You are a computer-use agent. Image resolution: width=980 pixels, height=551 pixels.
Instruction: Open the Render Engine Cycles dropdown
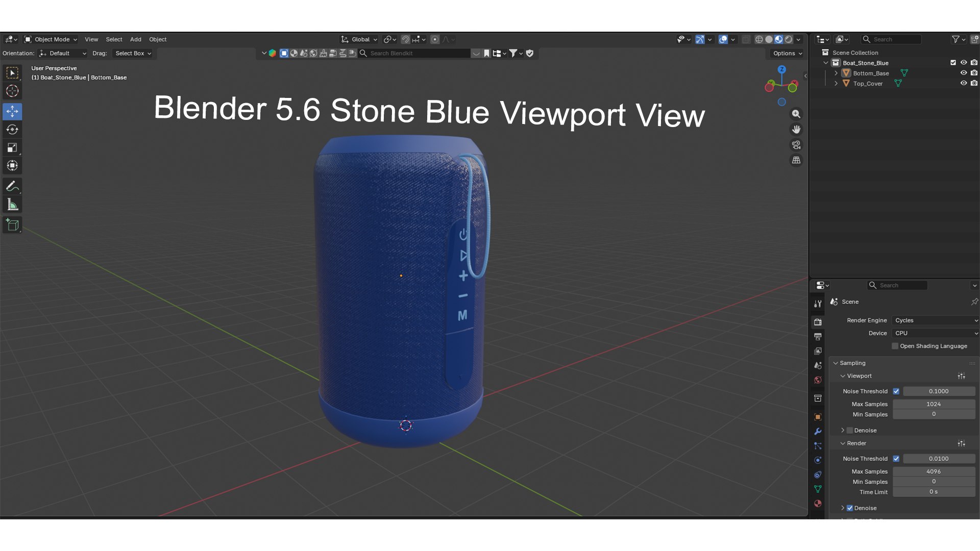(x=936, y=320)
